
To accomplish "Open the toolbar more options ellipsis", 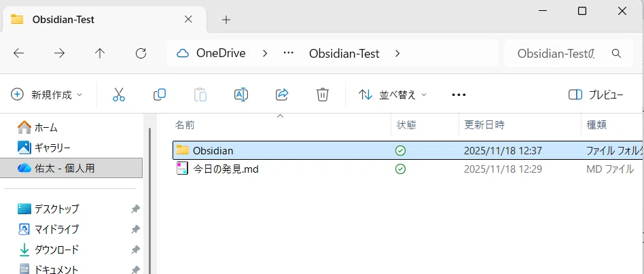I will pos(459,95).
